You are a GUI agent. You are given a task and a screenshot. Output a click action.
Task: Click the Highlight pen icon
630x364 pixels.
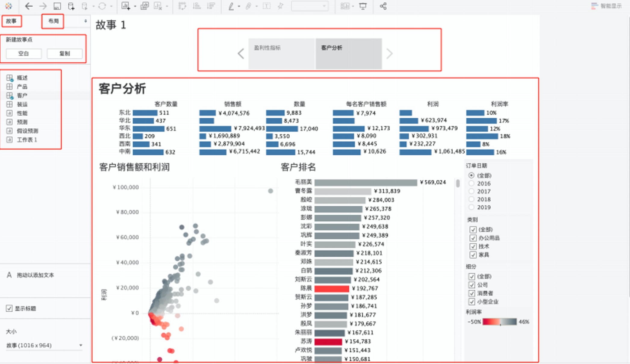click(231, 6)
